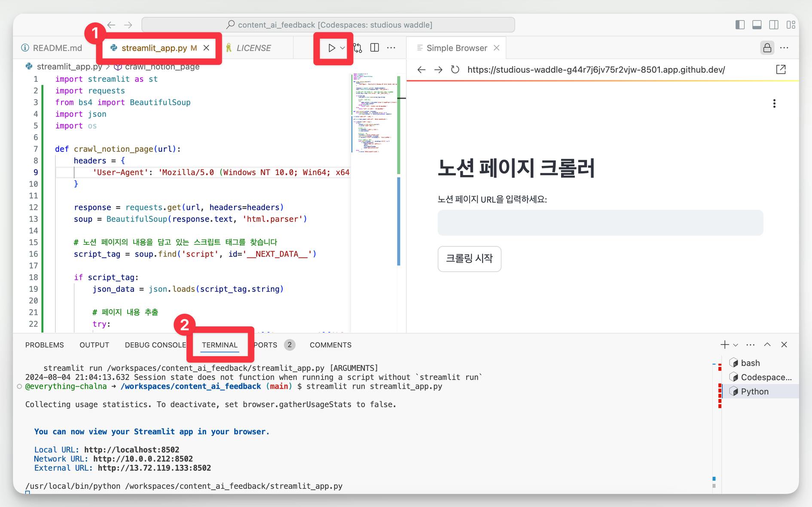
Task: Go forward in the Simple Browser
Action: point(438,70)
